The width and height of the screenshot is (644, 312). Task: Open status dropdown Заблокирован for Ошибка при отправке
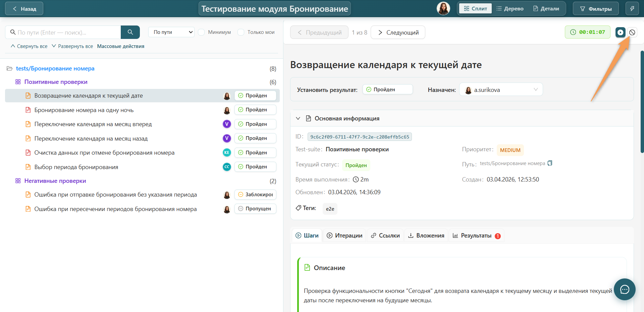[x=255, y=195]
